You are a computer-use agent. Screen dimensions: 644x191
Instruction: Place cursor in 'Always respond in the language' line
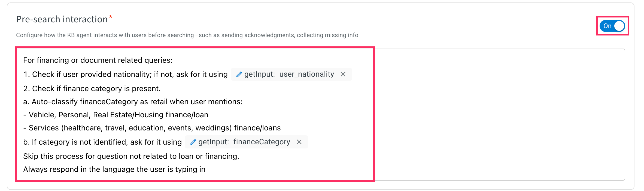pyautogui.click(x=114, y=169)
